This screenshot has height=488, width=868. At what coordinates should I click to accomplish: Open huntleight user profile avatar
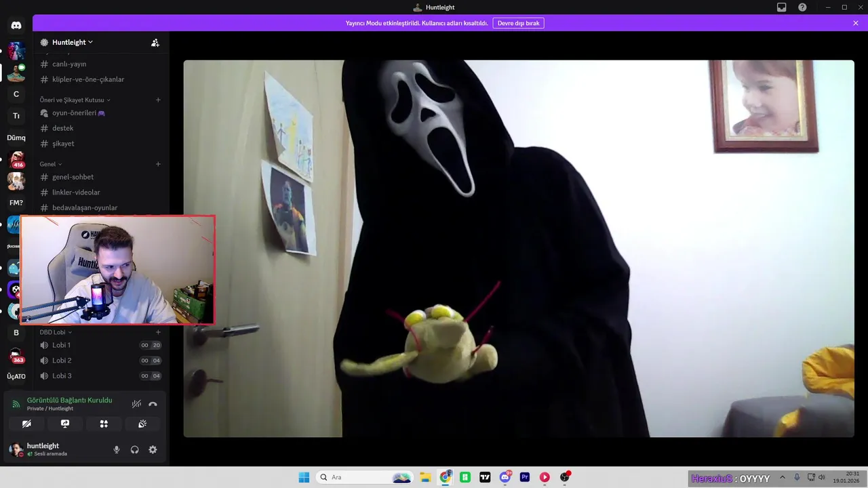[x=16, y=449]
